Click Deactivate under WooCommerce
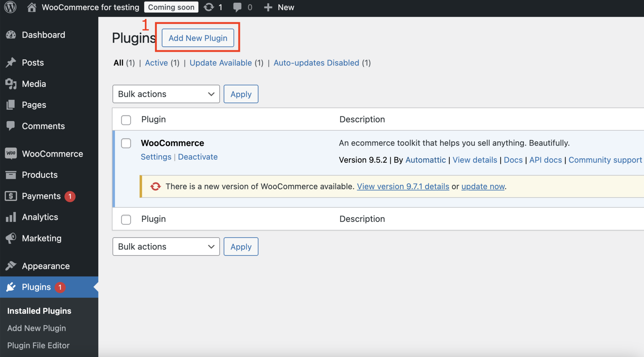The image size is (644, 357). coord(198,157)
